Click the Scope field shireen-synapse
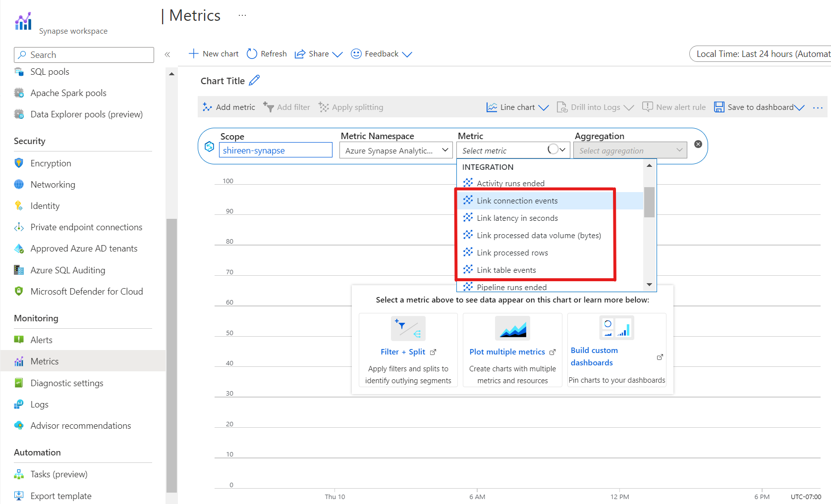This screenshot has height=504, width=831. coord(276,150)
